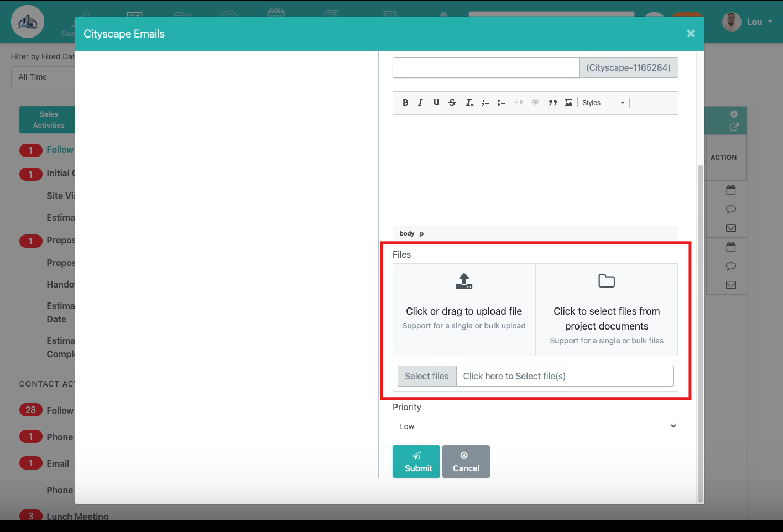
Task: Click the subject input field
Action: pos(486,67)
